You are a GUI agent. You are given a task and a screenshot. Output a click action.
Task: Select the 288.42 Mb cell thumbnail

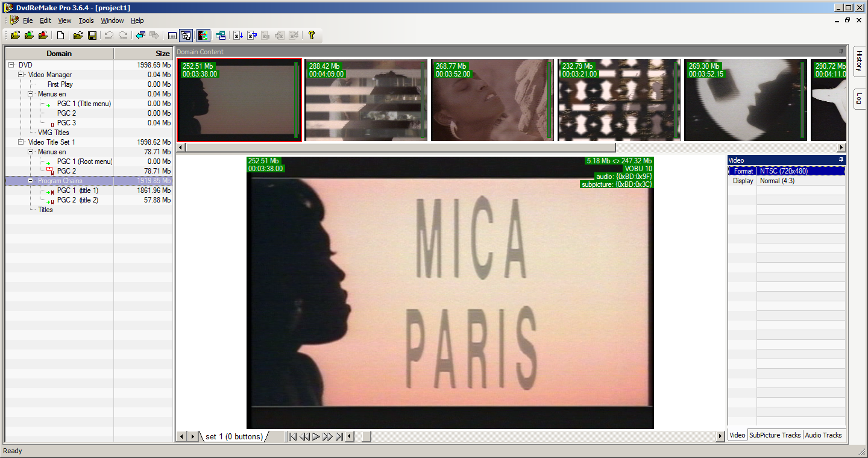pyautogui.click(x=365, y=99)
